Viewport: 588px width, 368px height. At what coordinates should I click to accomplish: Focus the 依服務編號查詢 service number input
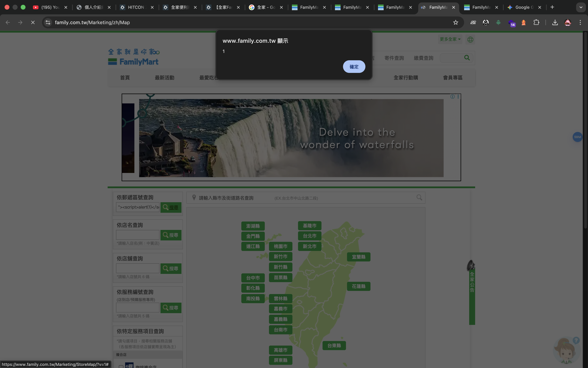coord(138,308)
